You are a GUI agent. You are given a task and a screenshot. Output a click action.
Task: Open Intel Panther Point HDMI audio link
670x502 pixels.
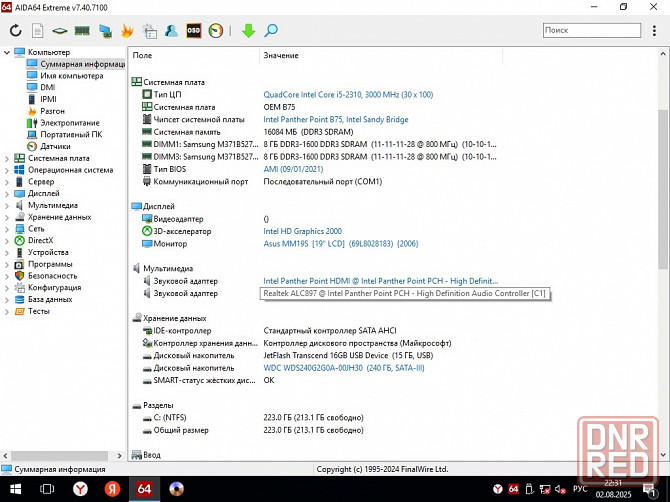point(381,281)
